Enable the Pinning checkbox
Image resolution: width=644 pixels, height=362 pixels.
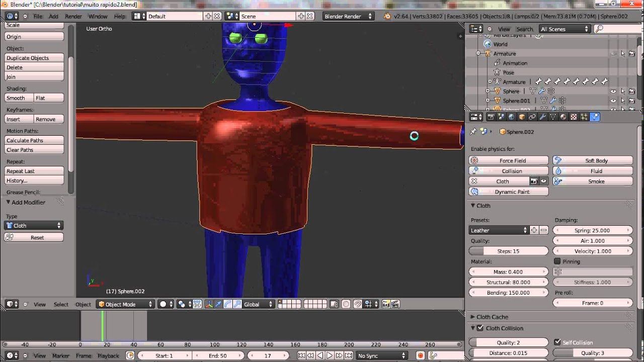(557, 261)
